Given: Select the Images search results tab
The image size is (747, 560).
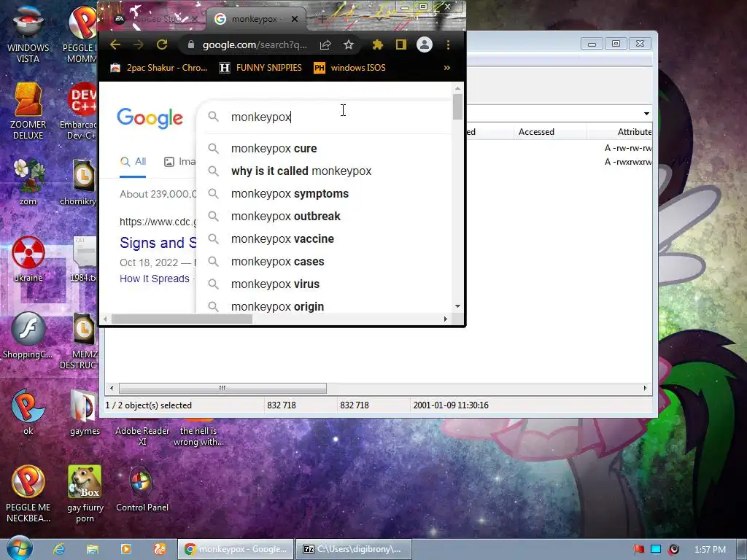Looking at the screenshot, I should (179, 161).
